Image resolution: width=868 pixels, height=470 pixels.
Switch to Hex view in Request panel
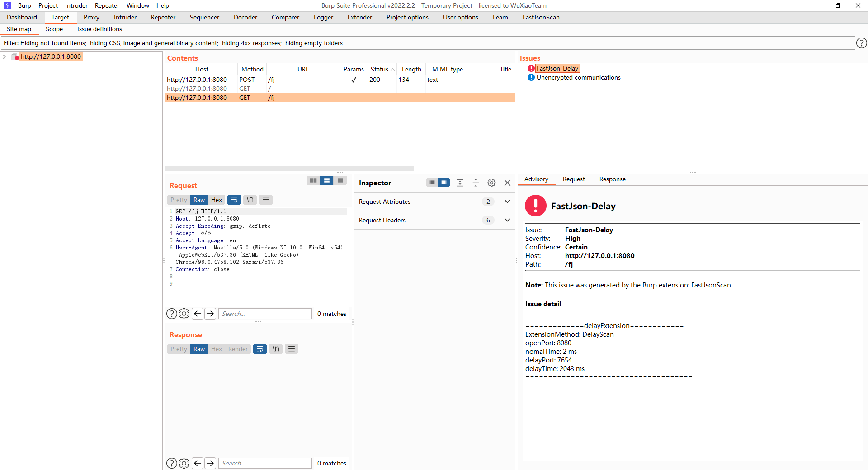[x=217, y=200]
